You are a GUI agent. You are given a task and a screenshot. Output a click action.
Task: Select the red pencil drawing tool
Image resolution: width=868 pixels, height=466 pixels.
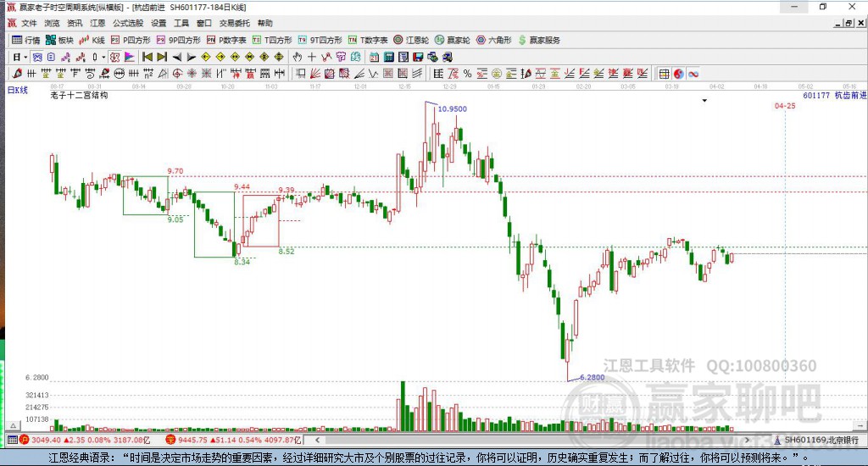click(x=17, y=74)
